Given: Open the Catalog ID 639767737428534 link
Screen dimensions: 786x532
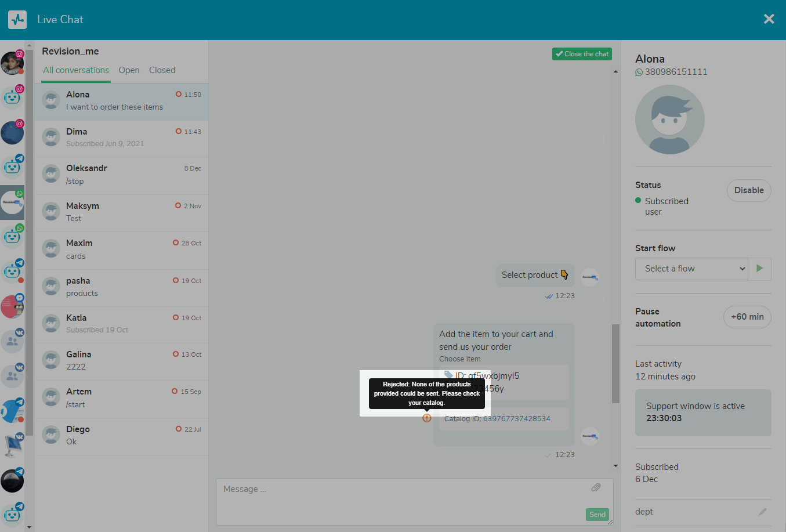Looking at the screenshot, I should pyautogui.click(x=516, y=419).
